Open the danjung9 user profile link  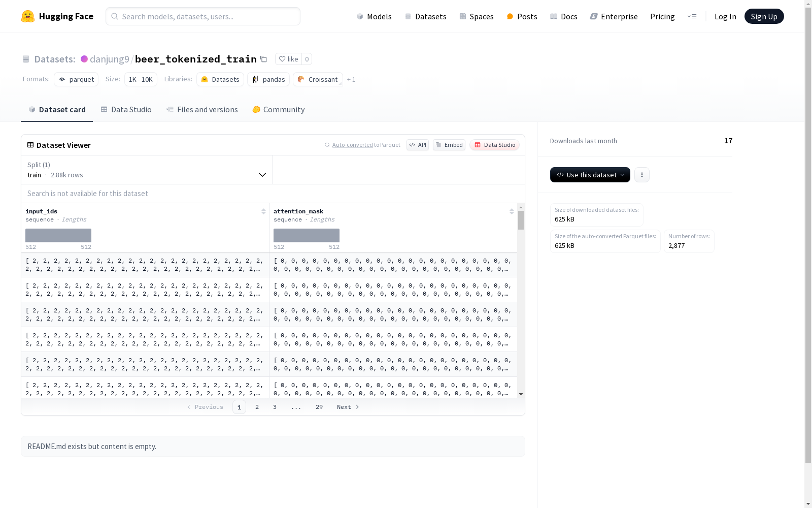pyautogui.click(x=110, y=59)
